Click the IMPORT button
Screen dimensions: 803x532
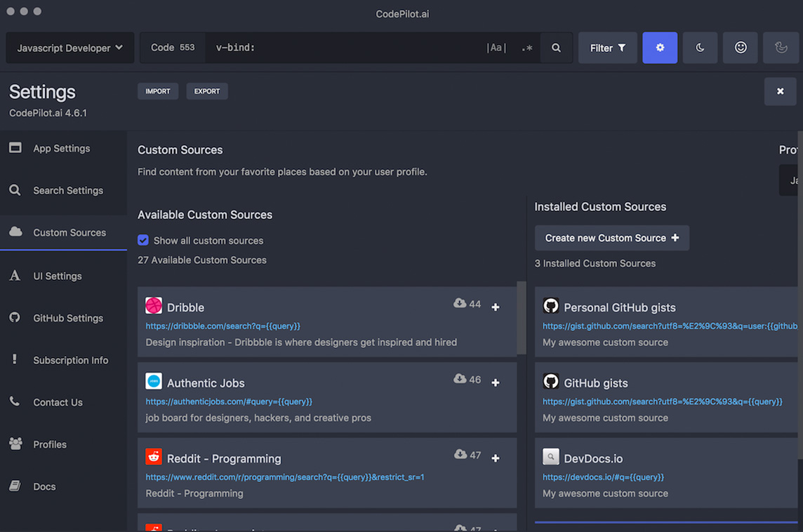(x=158, y=91)
